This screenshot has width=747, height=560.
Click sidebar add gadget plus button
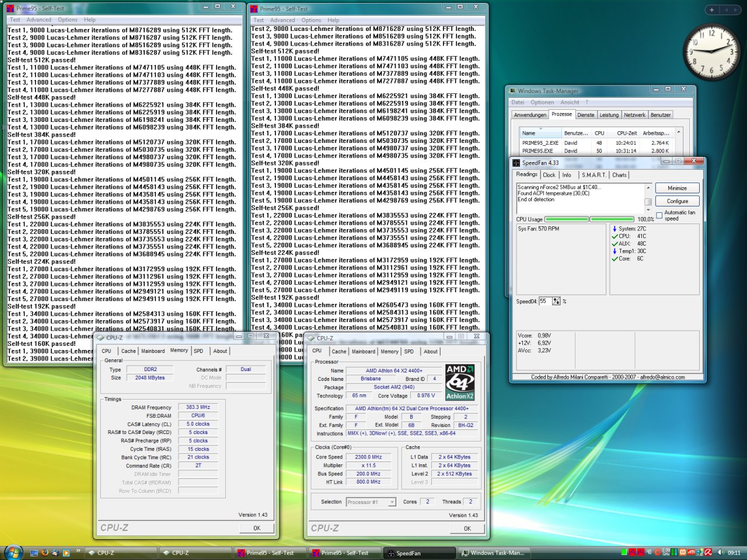pyautogui.click(x=711, y=9)
